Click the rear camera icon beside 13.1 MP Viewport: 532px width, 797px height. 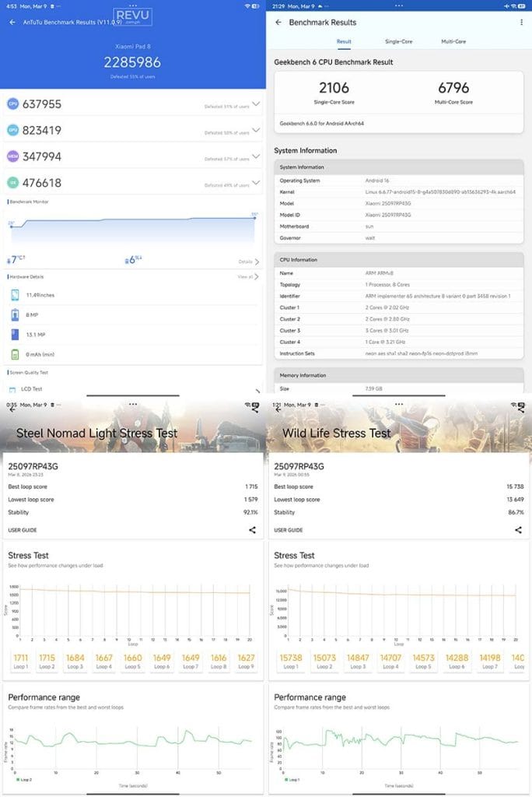pos(15,335)
